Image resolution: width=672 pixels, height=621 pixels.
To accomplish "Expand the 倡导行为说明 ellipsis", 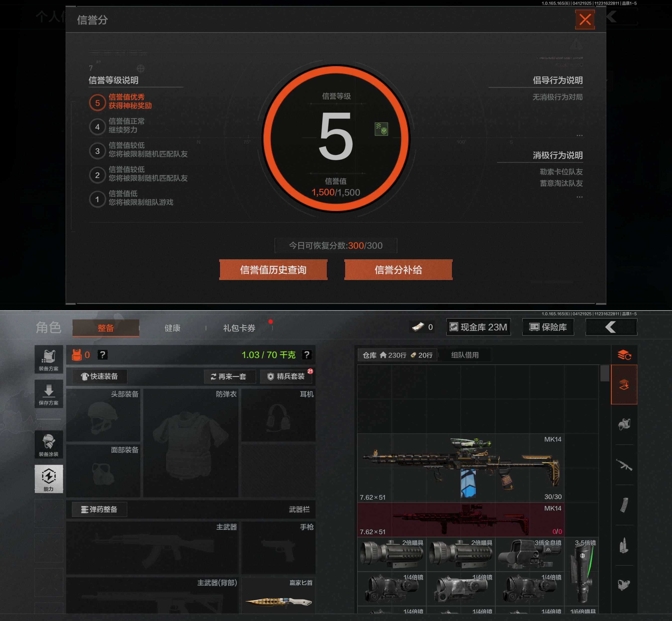I will (x=579, y=135).
